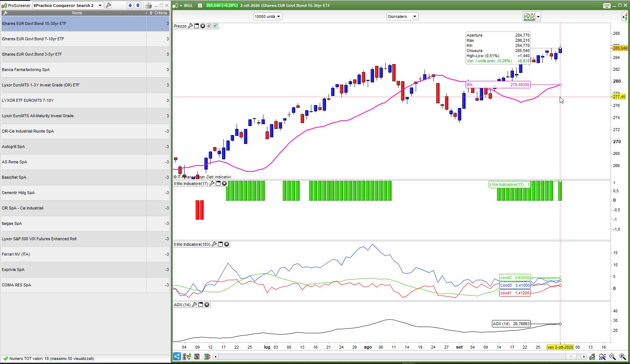Image resolution: width=630 pixels, height=364 pixels.
Task: Close the Prezzo panel
Action: coord(203,26)
